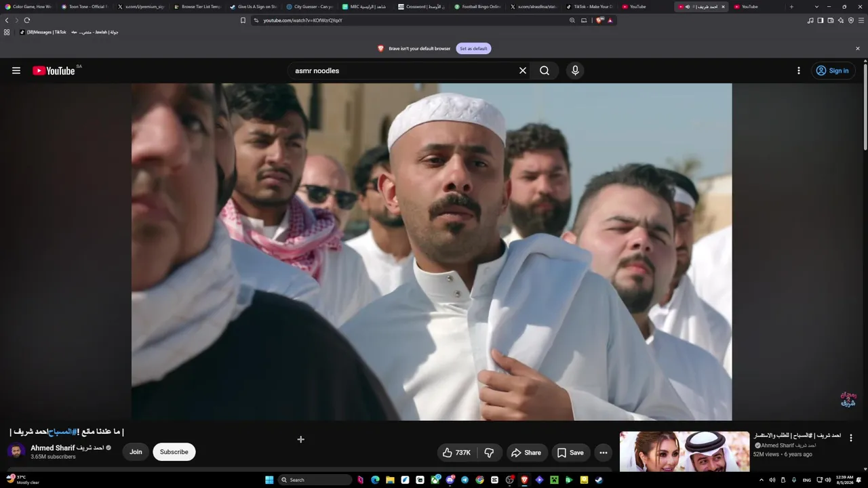Open weather widget showing 37°C
Image resolution: width=868 pixels, height=488 pixels.
click(23, 479)
